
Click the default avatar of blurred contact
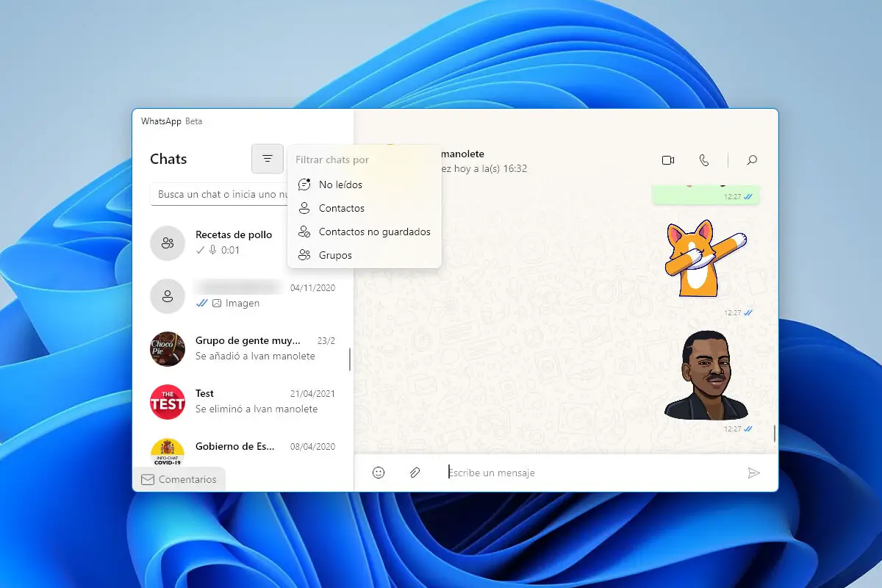pos(168,295)
